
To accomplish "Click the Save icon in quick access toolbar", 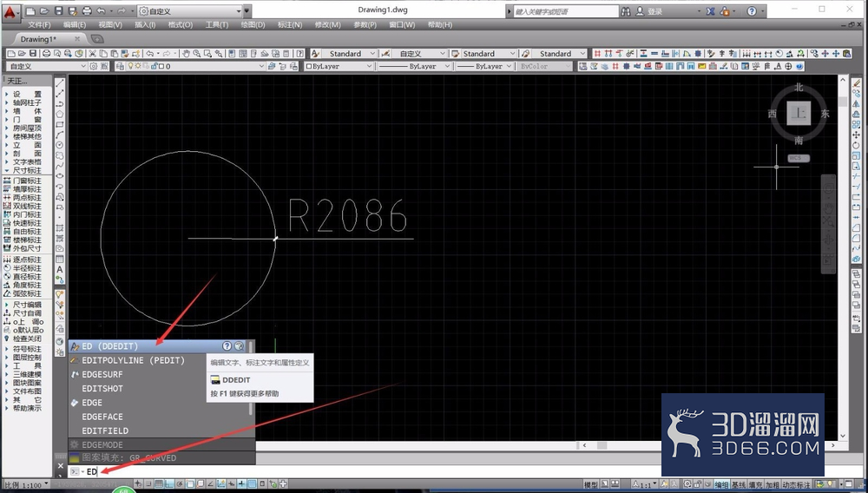I will tap(59, 11).
